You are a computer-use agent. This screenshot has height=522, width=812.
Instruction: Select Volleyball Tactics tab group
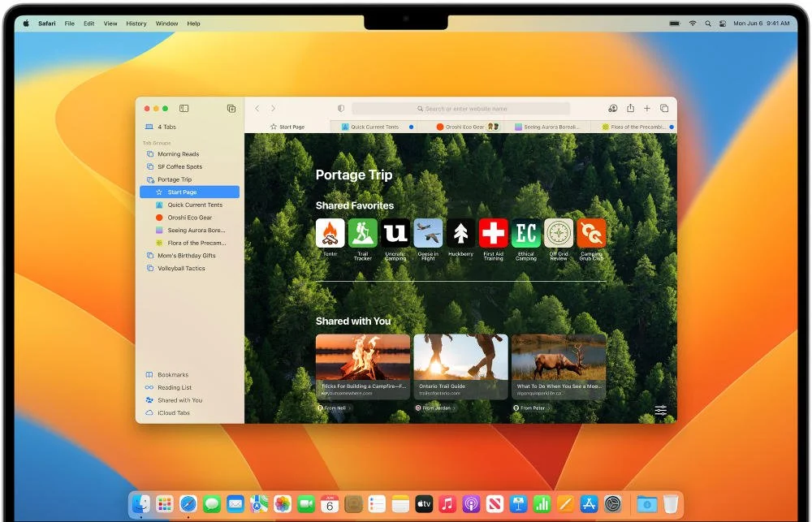[189, 268]
